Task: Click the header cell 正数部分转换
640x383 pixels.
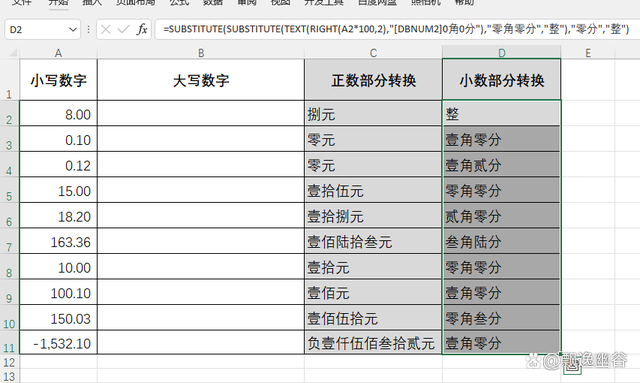Action: 373,80
